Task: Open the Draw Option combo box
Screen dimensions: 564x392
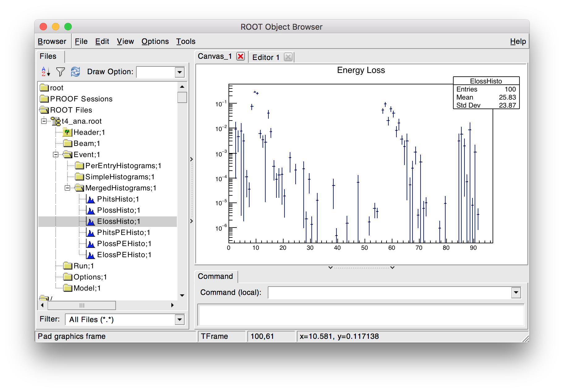Action: click(x=179, y=72)
